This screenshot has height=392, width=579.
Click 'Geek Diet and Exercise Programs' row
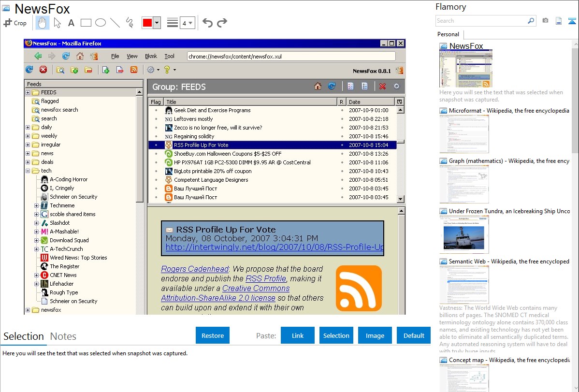pos(273,110)
